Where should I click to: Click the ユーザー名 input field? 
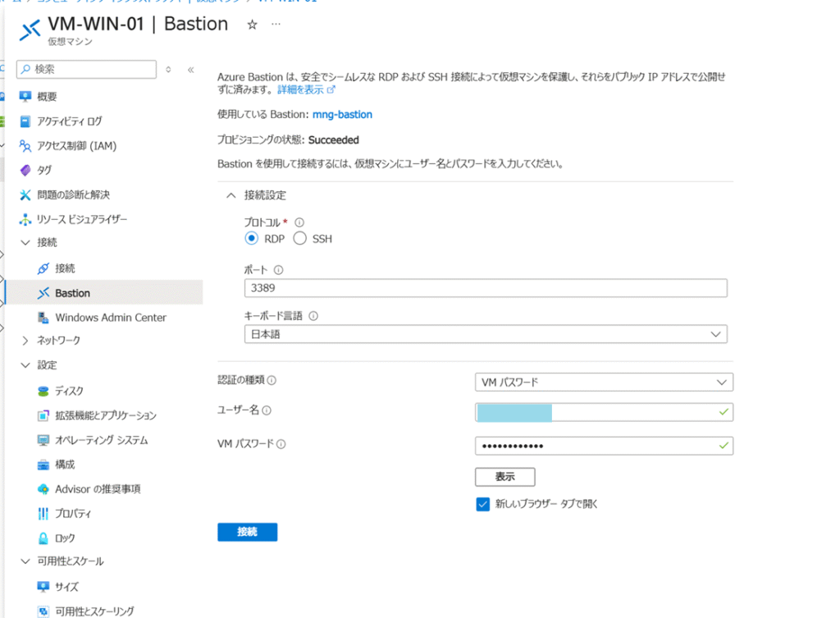[x=604, y=413]
